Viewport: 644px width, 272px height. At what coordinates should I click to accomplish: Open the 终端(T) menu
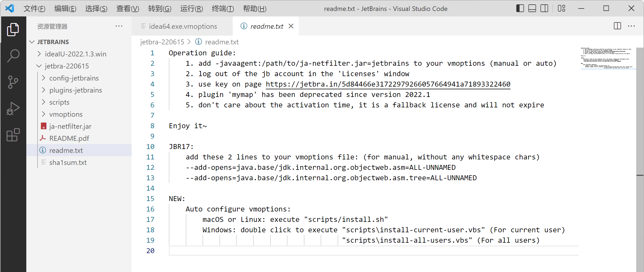[223, 8]
